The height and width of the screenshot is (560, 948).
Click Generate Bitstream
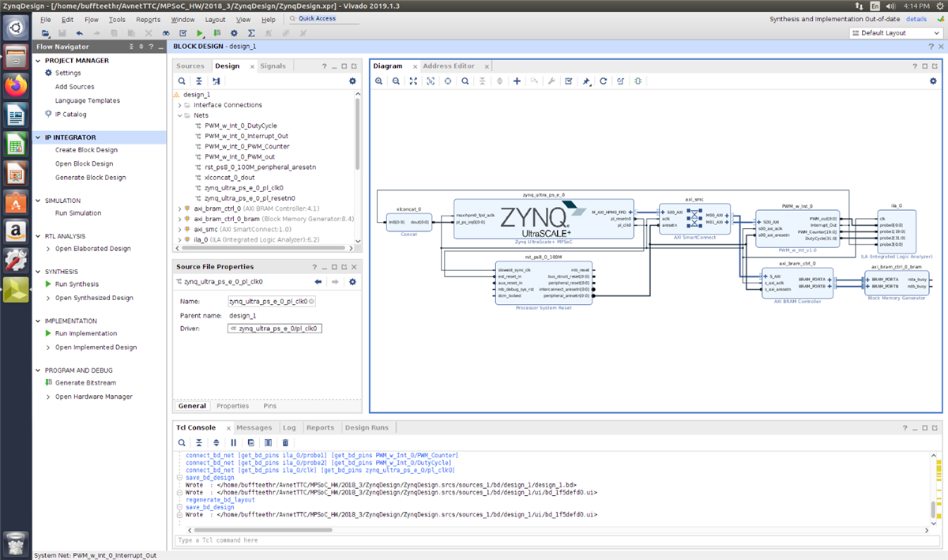click(x=85, y=383)
